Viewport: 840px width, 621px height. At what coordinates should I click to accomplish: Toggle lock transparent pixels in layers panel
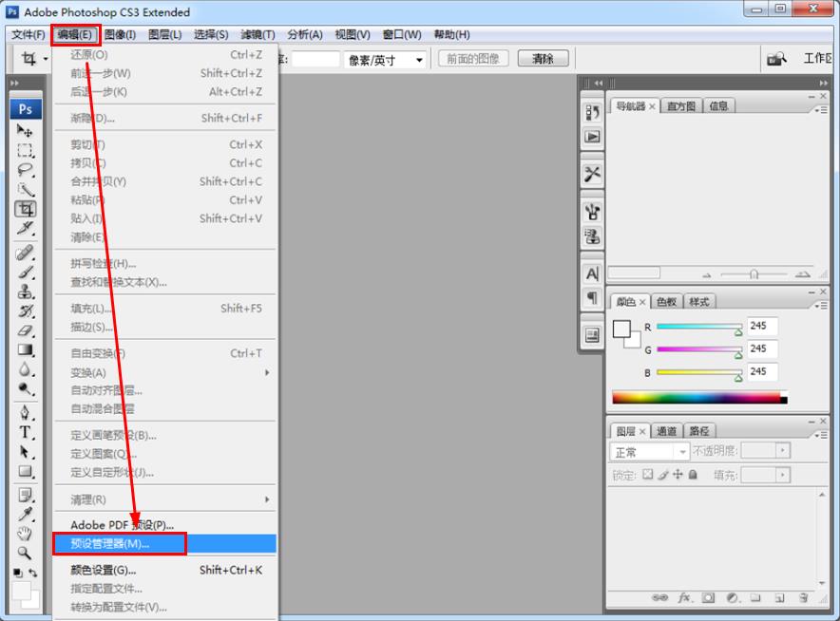[x=648, y=475]
